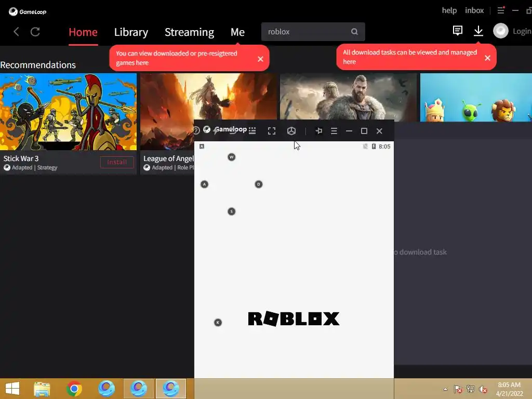Click the emulator battery status icon
Image resolution: width=532 pixels, height=399 pixels.
tap(374, 146)
